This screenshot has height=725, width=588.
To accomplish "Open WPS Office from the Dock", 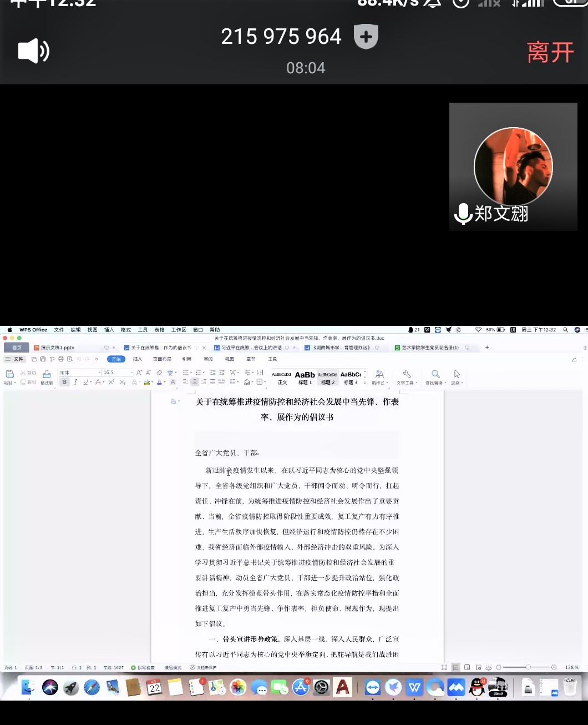I will click(414, 687).
